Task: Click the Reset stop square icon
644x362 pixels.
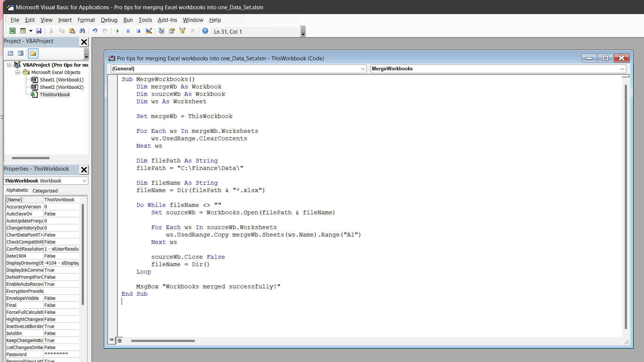Action: tap(138, 31)
